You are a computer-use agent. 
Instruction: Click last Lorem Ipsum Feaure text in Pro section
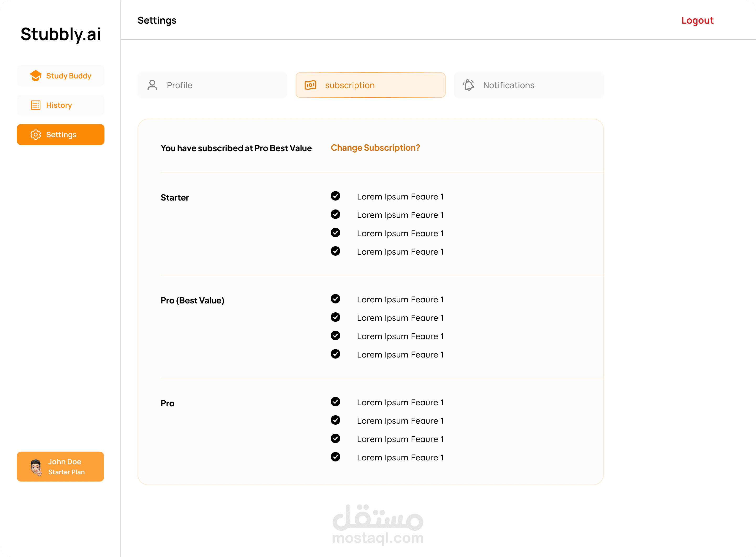coord(400,458)
